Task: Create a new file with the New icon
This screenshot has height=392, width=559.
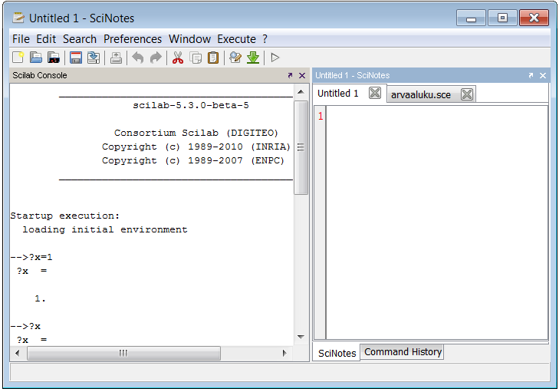Action: pos(18,58)
